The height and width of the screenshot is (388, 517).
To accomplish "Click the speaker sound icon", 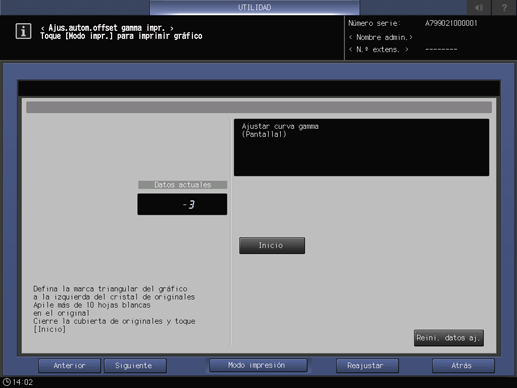I will (479, 7).
